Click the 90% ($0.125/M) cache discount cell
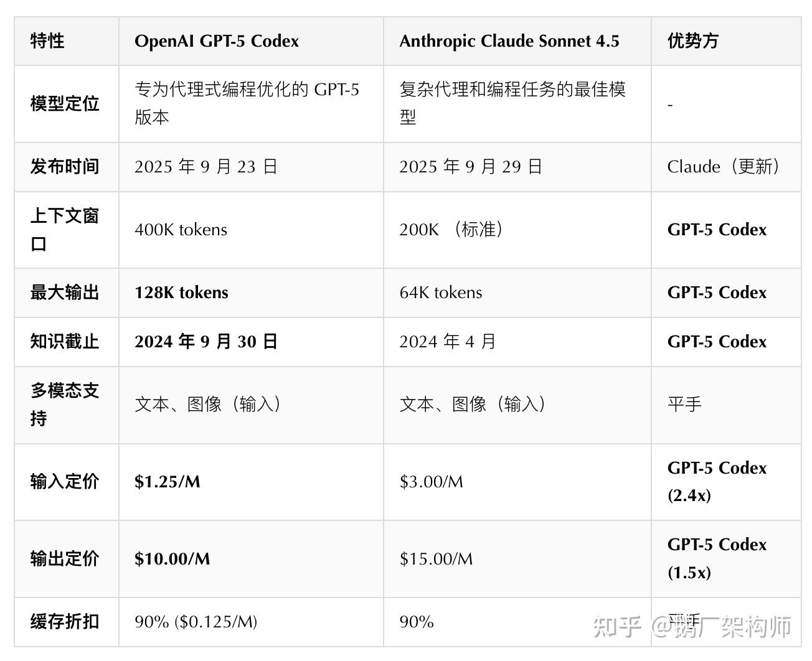Screen dimensions: 812x661 (196, 622)
